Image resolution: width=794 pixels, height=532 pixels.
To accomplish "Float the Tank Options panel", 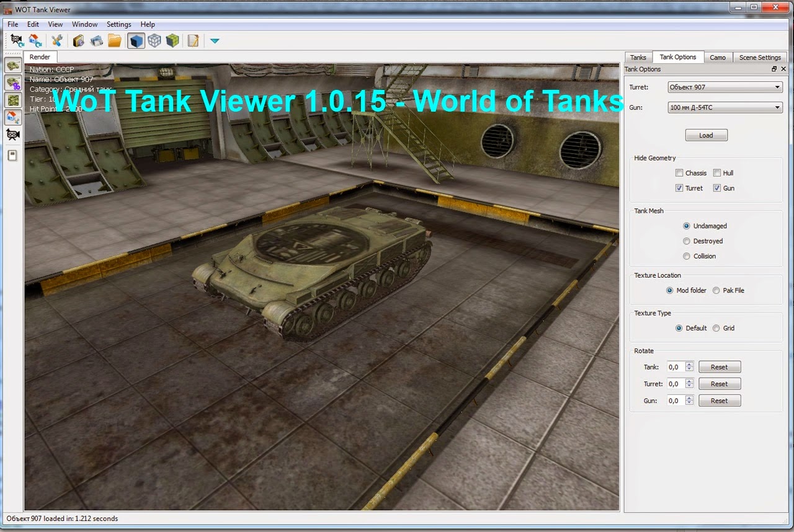I will click(774, 69).
